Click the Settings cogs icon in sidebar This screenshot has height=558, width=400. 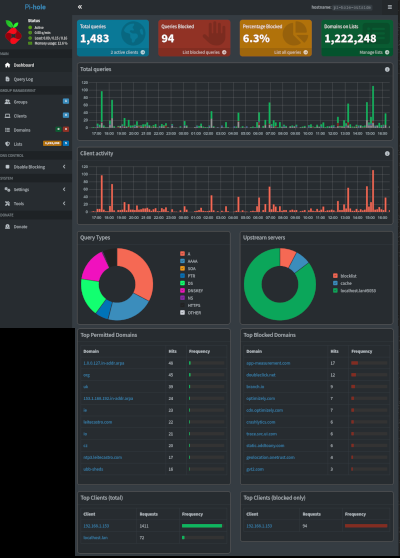coord(7,189)
